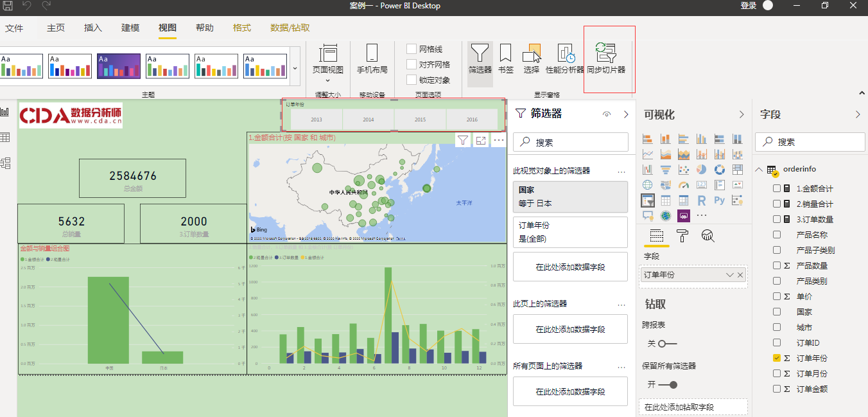Select the treemap visual
This screenshot has width=868, height=417.
pyautogui.click(x=738, y=170)
